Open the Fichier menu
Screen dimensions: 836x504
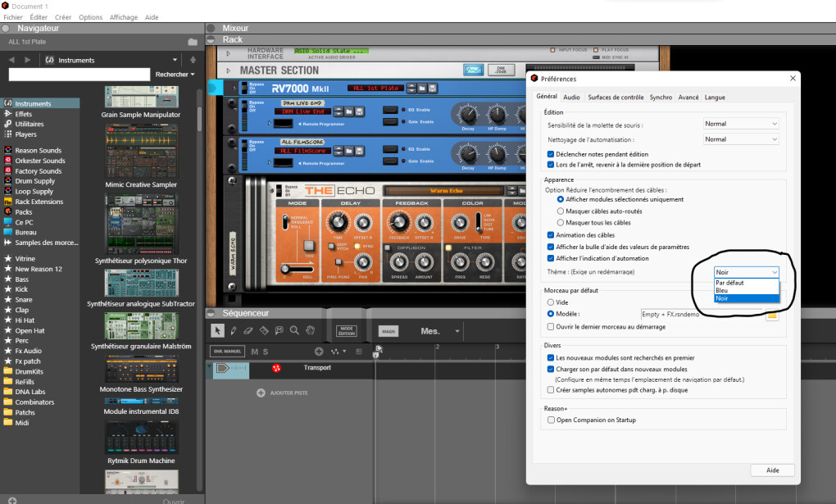pyautogui.click(x=13, y=17)
